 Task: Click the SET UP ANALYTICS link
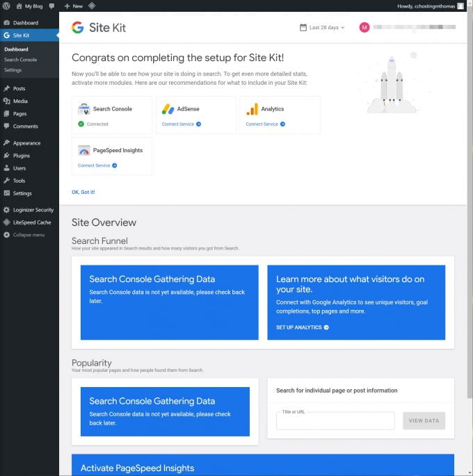[x=302, y=327]
